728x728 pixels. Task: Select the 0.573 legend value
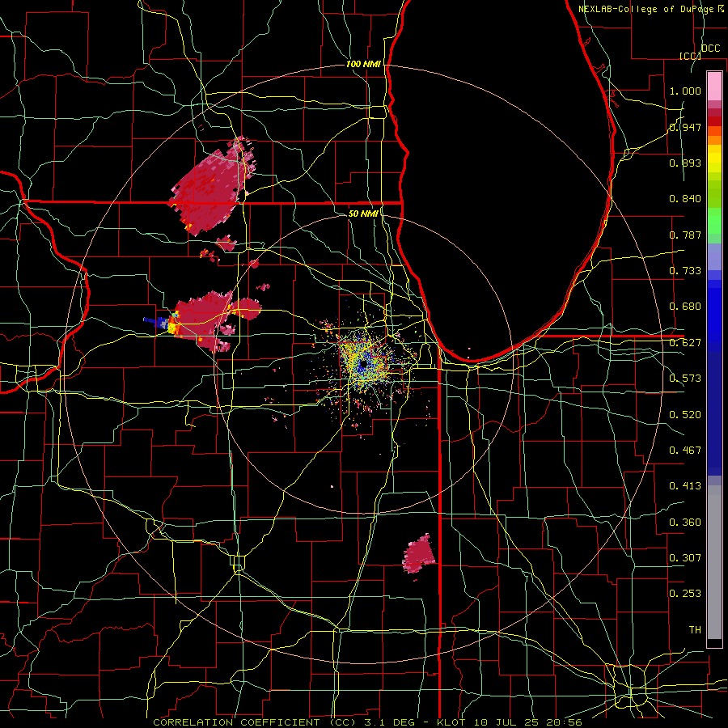coord(685,379)
